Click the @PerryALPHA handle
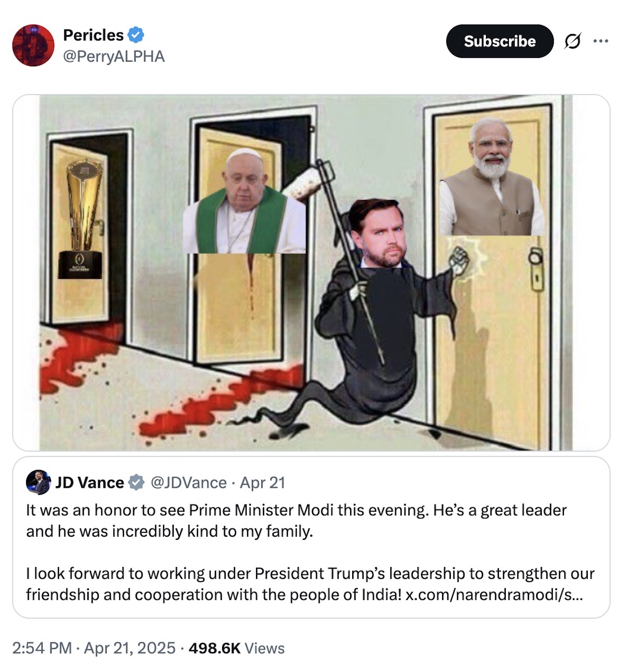The image size is (627, 672). (x=114, y=56)
